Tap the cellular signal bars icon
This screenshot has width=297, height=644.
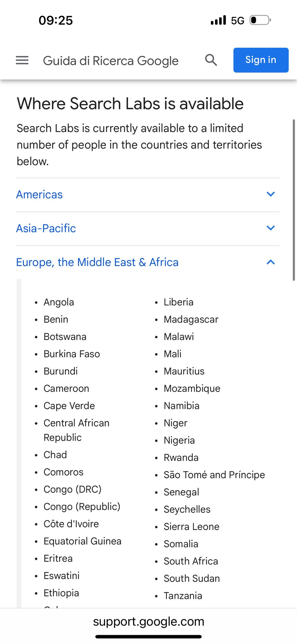click(x=218, y=20)
